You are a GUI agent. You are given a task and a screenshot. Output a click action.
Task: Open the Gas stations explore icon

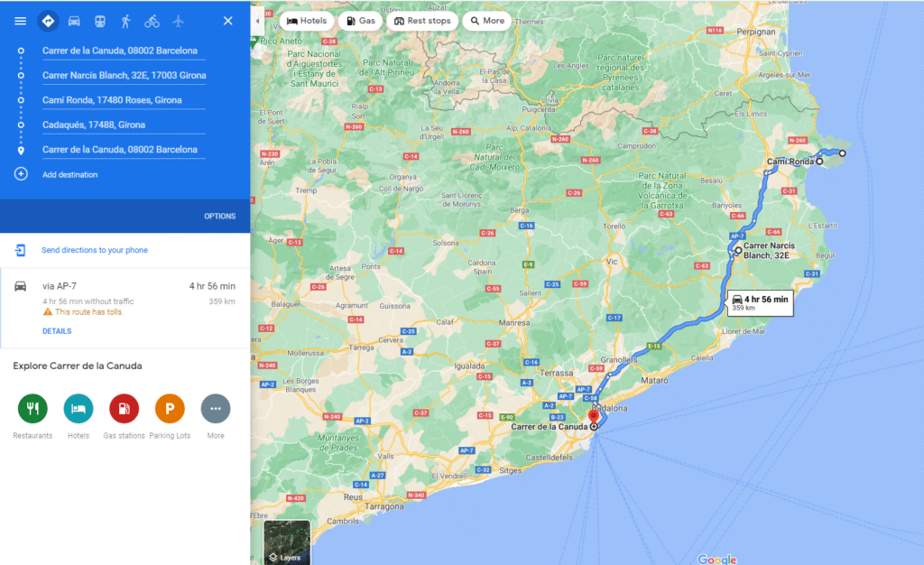click(124, 409)
